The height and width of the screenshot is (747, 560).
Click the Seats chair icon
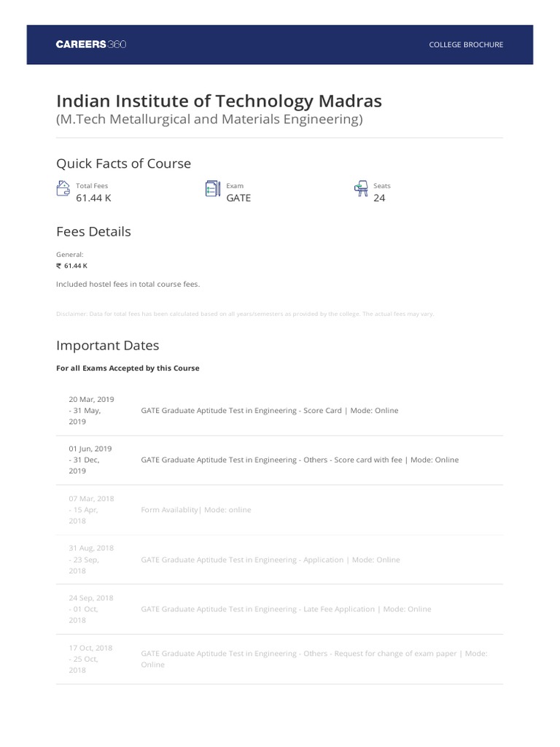361,190
